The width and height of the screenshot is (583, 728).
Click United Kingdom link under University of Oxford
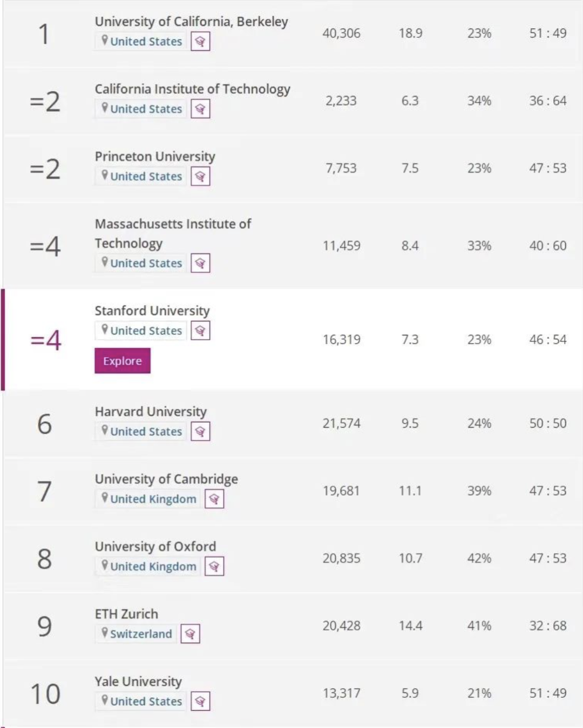(x=153, y=567)
